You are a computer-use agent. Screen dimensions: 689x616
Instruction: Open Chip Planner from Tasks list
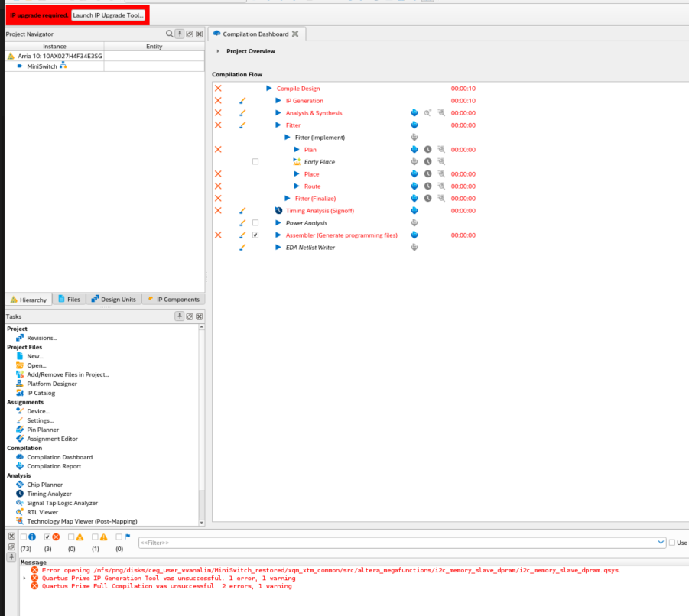[x=44, y=485]
